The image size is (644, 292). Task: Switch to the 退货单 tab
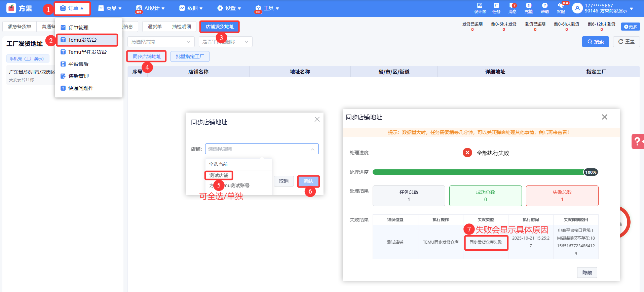pos(154,27)
